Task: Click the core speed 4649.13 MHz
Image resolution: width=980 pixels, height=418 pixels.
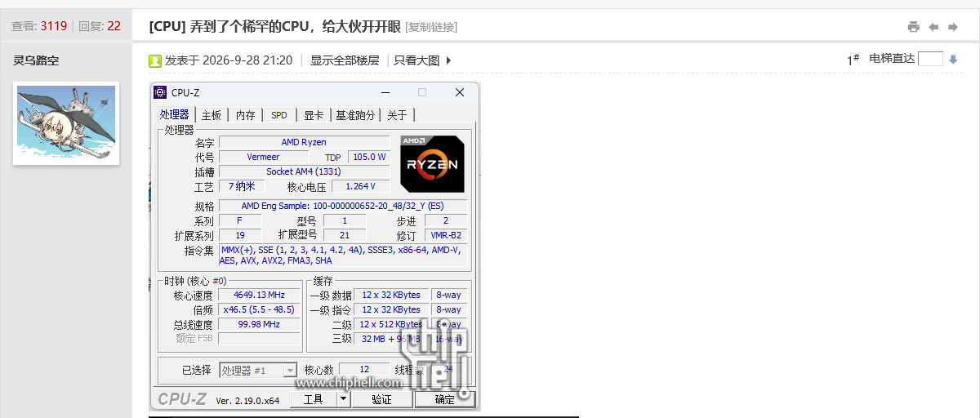Action: (259, 295)
